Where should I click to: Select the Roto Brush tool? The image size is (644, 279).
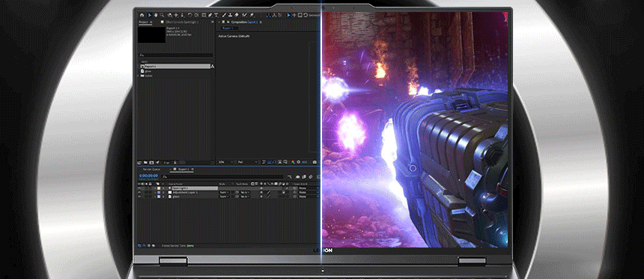click(x=244, y=15)
